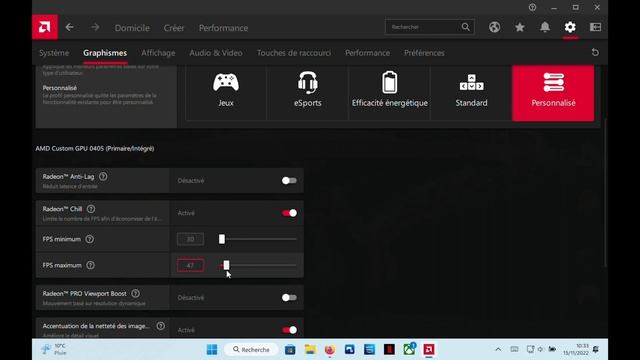
Task: Show help for Accentuation de la netteté
Action: 161,326
